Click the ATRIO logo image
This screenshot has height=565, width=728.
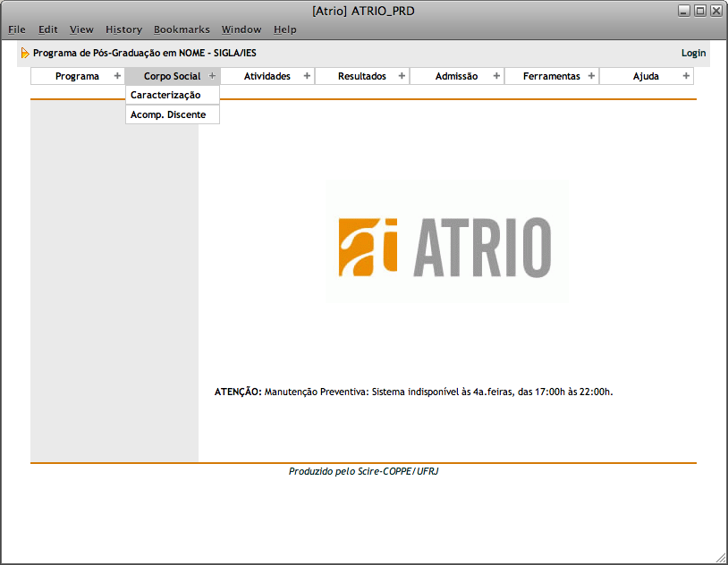tap(445, 246)
